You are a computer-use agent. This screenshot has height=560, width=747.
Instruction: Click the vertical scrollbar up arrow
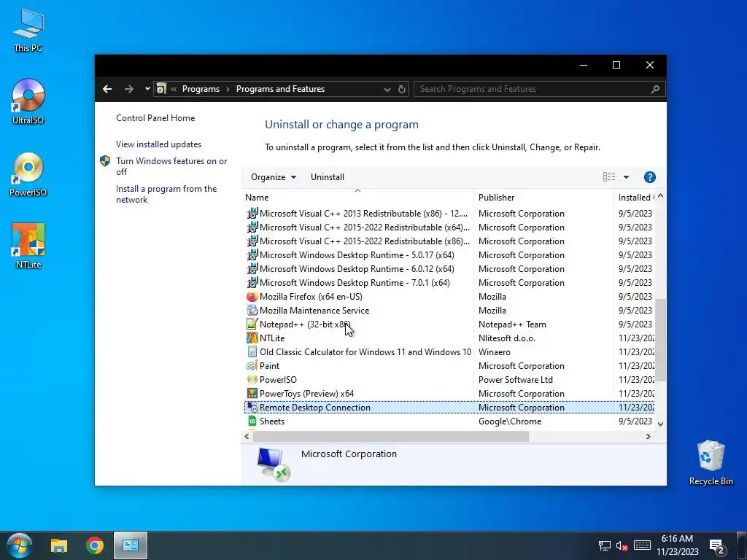click(660, 196)
